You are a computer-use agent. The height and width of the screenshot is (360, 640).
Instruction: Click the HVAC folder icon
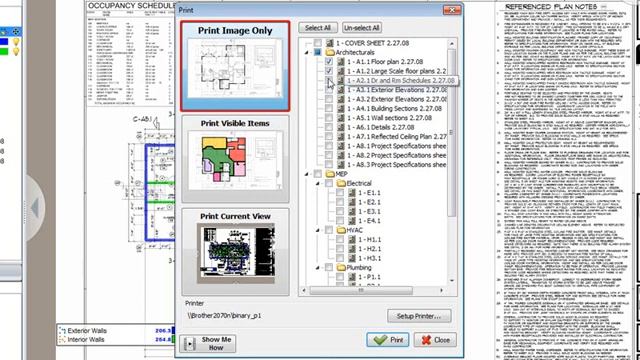[341, 230]
